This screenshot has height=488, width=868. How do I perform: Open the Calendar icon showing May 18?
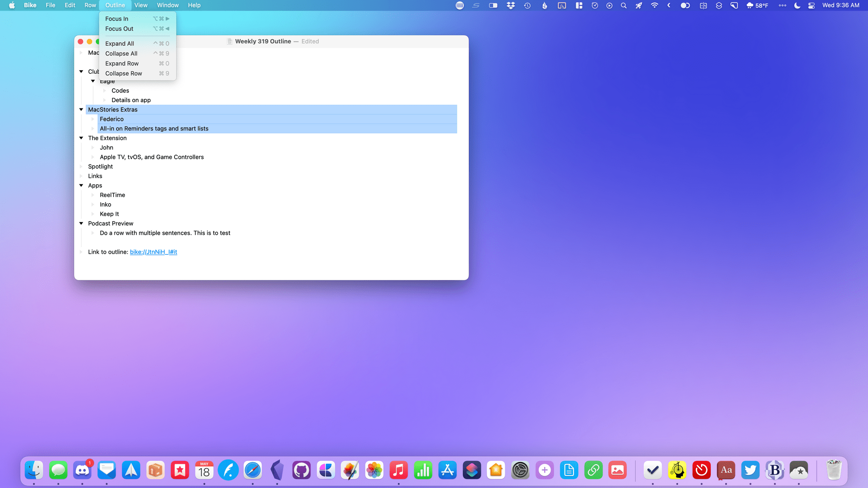204,470
